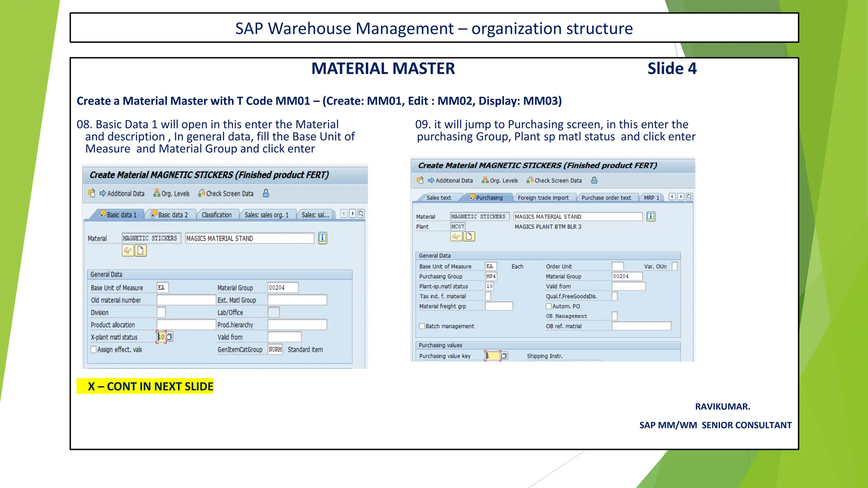Click Check Screen Data in Basic Data screen

tap(225, 194)
